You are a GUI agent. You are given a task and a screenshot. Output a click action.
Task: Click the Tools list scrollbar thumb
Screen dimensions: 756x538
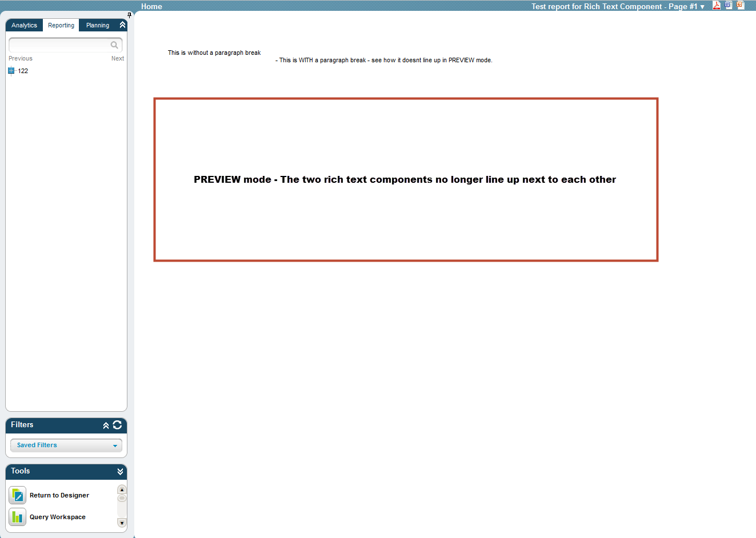tap(122, 498)
